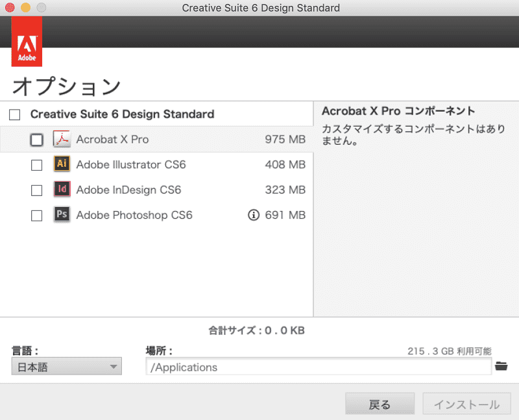The height and width of the screenshot is (420, 519).
Task: Click the 408 MB size value
Action: [285, 165]
